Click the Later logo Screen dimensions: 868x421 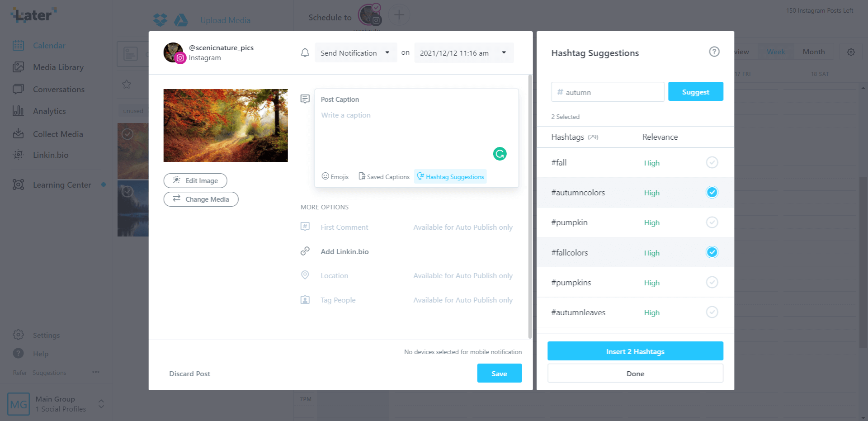coord(34,15)
